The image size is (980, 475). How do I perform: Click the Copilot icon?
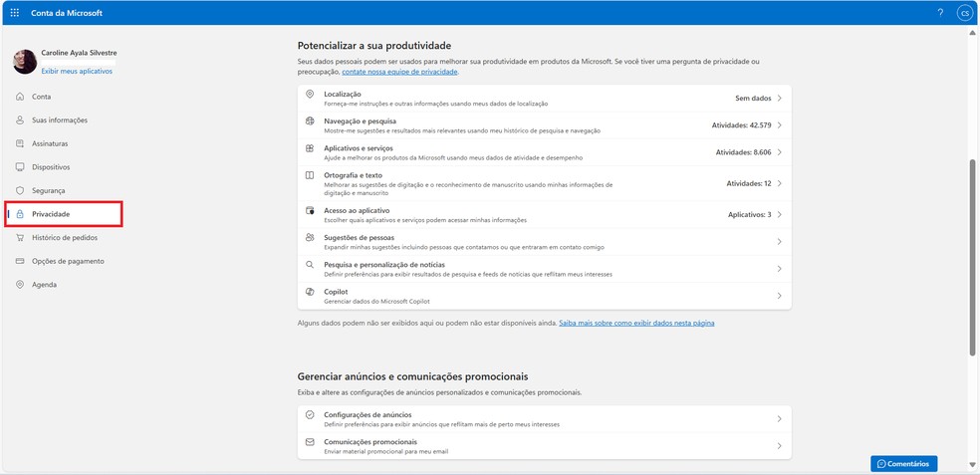310,292
